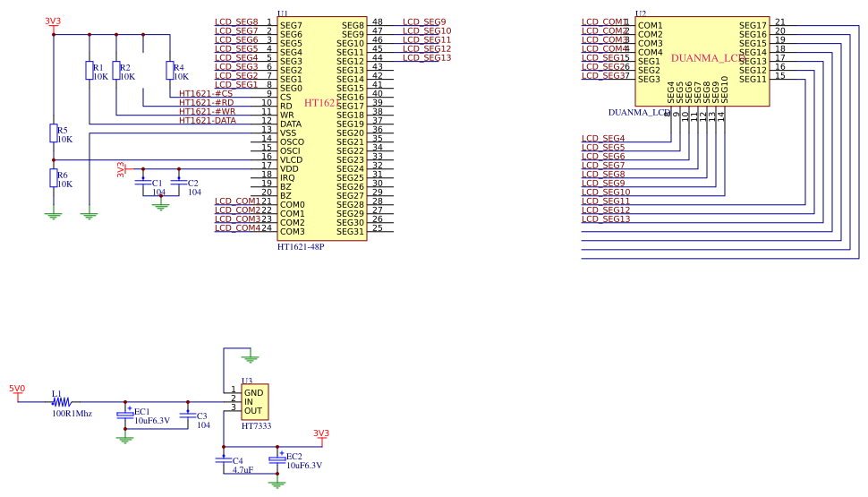Select the ground symbol above U3
This screenshot has height=497, width=868.
[x=251, y=358]
